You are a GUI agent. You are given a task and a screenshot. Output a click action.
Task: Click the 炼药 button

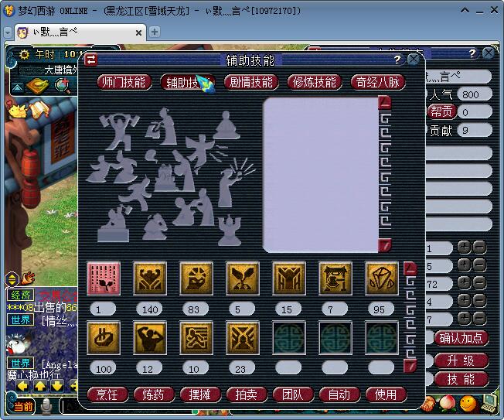coord(154,394)
